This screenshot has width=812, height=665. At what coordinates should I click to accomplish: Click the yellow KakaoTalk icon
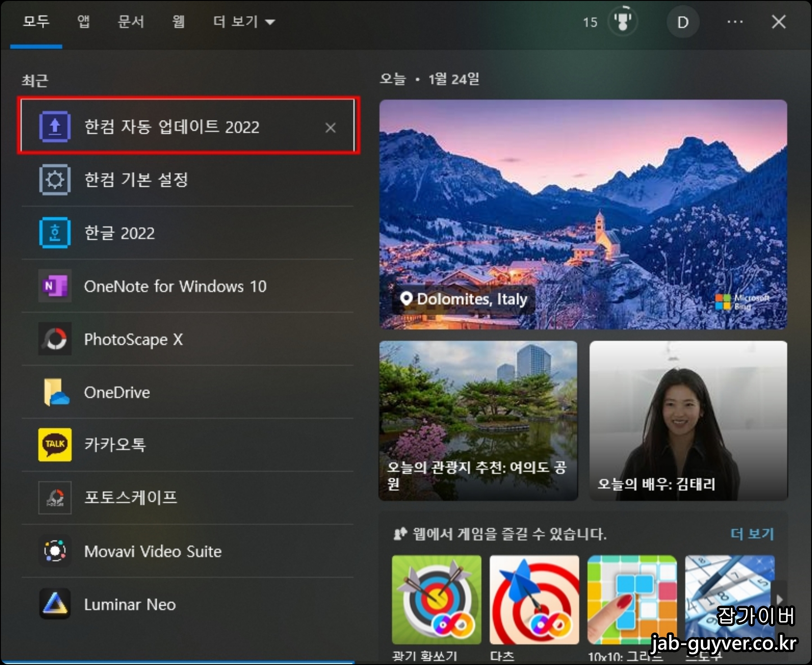(x=55, y=445)
